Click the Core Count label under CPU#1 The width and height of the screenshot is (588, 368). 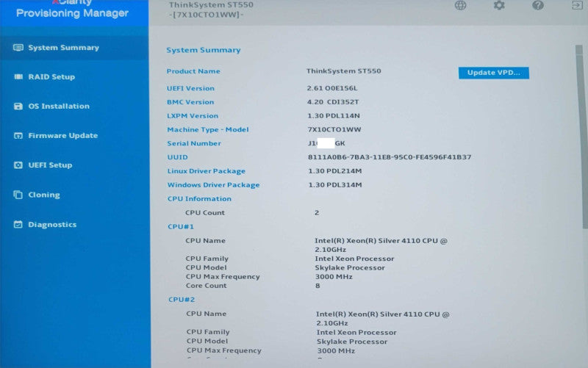207,286
